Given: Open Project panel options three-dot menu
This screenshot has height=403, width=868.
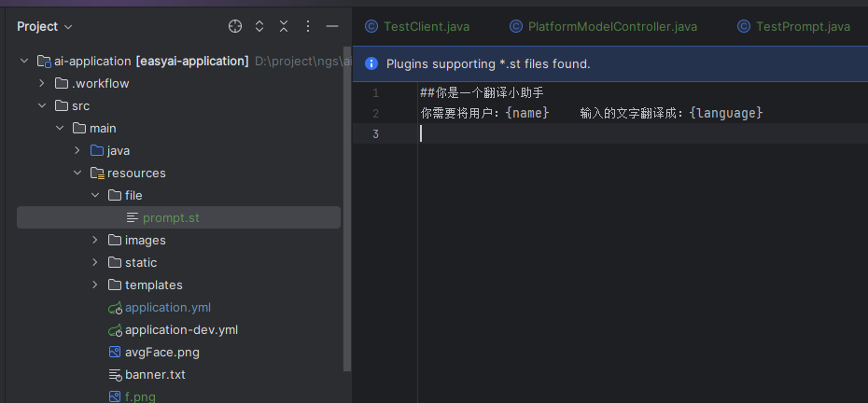Looking at the screenshot, I should [308, 26].
